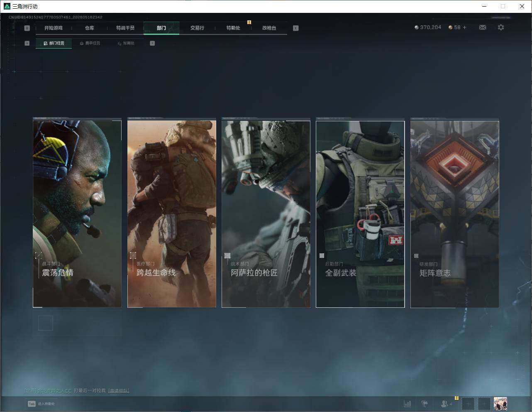Image resolution: width=532 pixels, height=412 pixels.
Task: Click the first empty squad slot plus
Action: tap(468, 404)
